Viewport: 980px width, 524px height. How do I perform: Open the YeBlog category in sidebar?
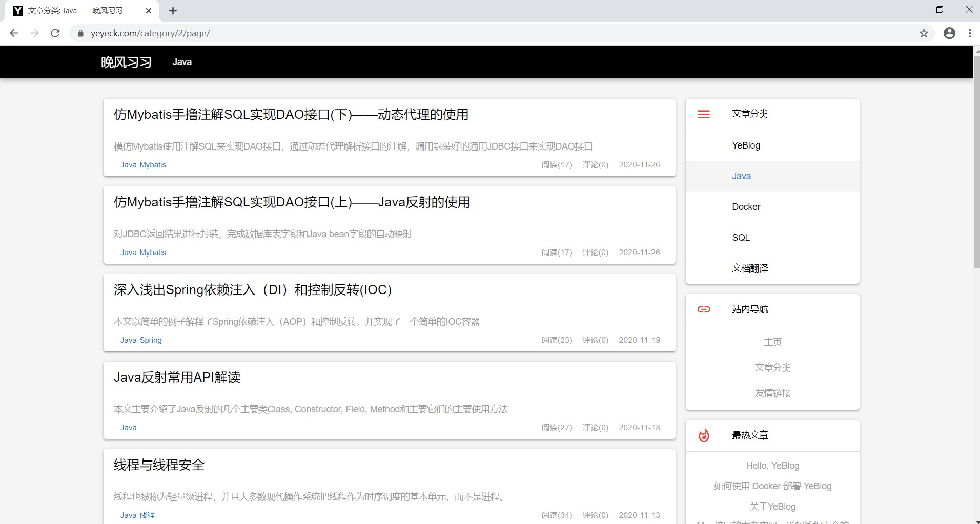772,145
